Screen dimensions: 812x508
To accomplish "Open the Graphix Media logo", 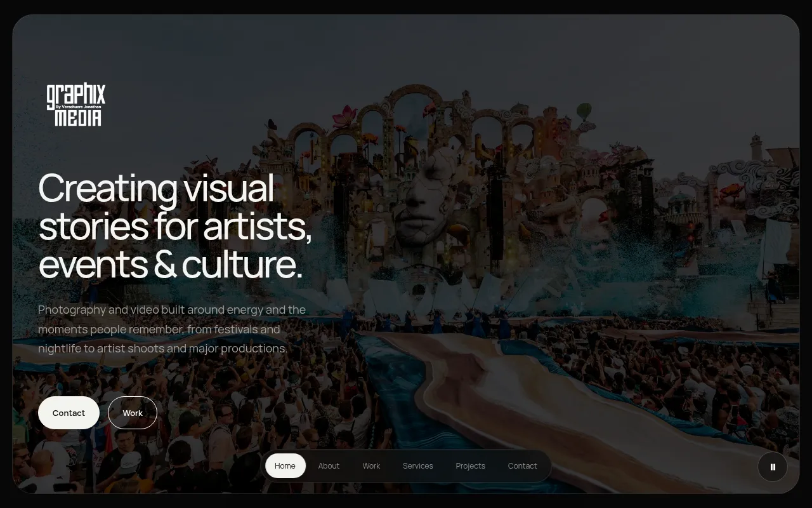I will point(76,105).
